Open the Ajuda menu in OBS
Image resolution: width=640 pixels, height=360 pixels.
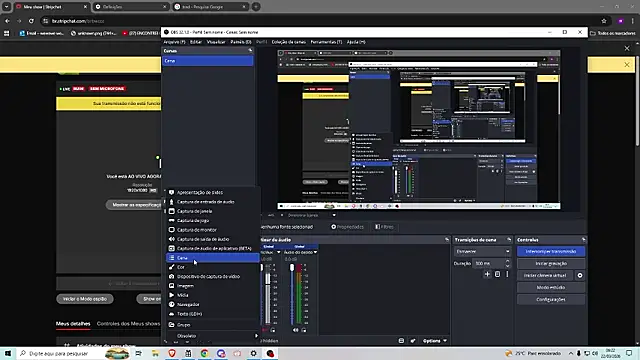(356, 42)
